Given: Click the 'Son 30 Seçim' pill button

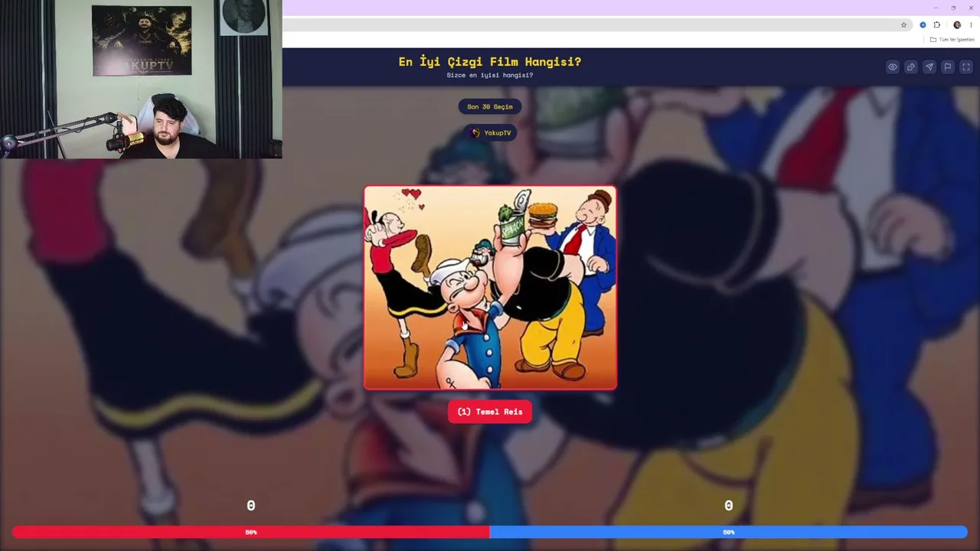Looking at the screenshot, I should point(490,106).
